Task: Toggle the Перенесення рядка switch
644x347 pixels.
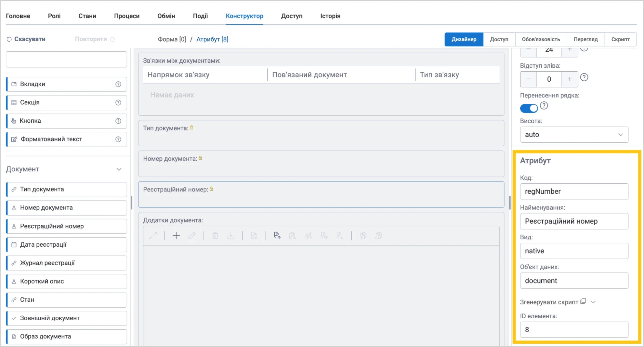Action: [x=529, y=108]
